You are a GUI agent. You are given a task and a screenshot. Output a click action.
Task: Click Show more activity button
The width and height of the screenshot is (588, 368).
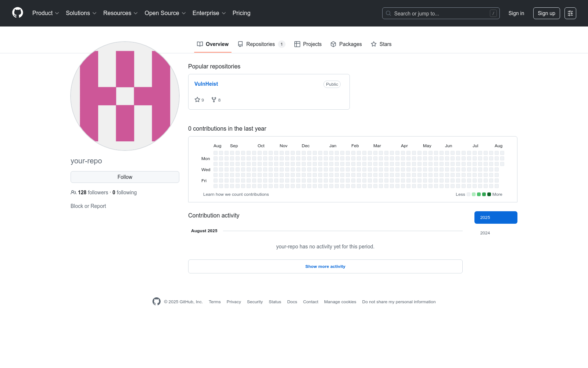pyautogui.click(x=325, y=266)
